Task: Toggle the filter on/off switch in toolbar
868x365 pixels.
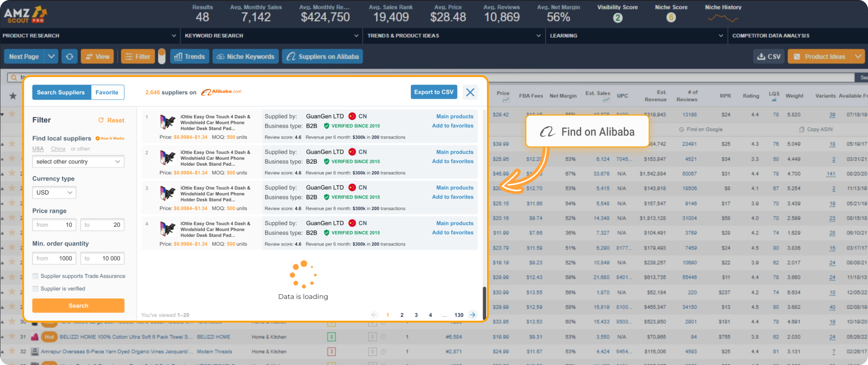Action: 162,56
